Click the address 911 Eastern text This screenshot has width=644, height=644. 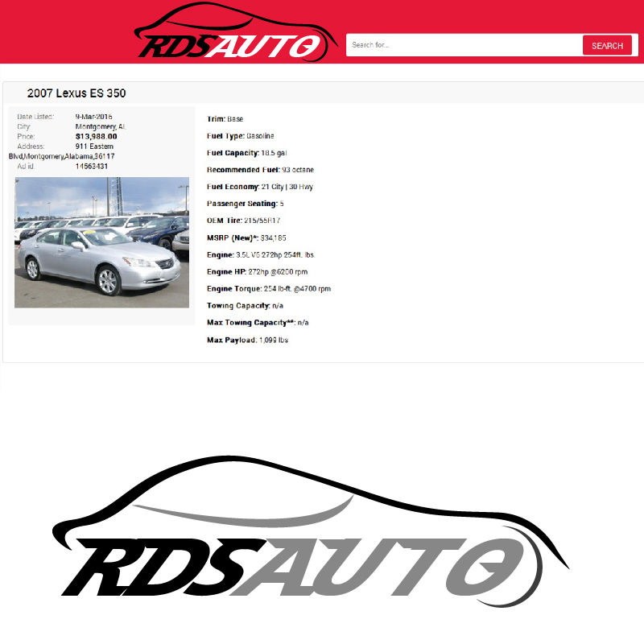[94, 147]
